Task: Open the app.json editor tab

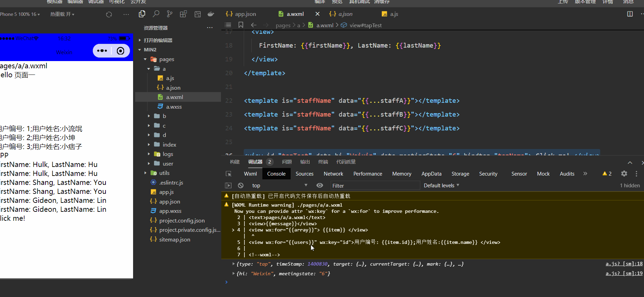Action: point(245,14)
